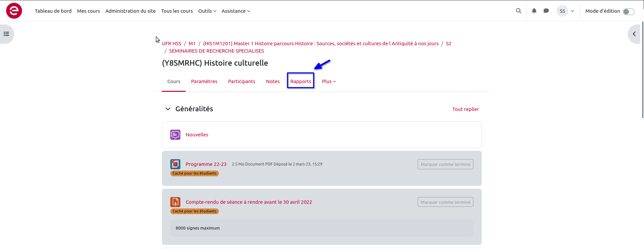The width and height of the screenshot is (644, 249).
Task: Expand the Outils dropdown menu
Action: (x=207, y=11)
